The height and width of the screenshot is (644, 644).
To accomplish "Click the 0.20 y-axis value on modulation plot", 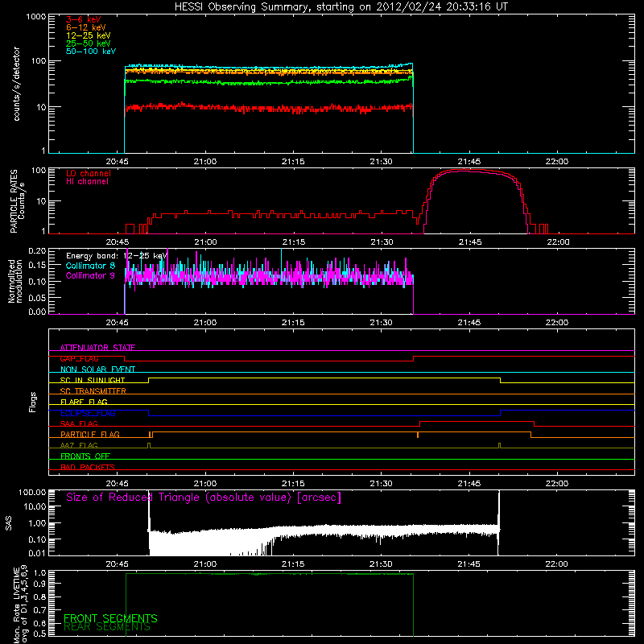I will 37,250.
